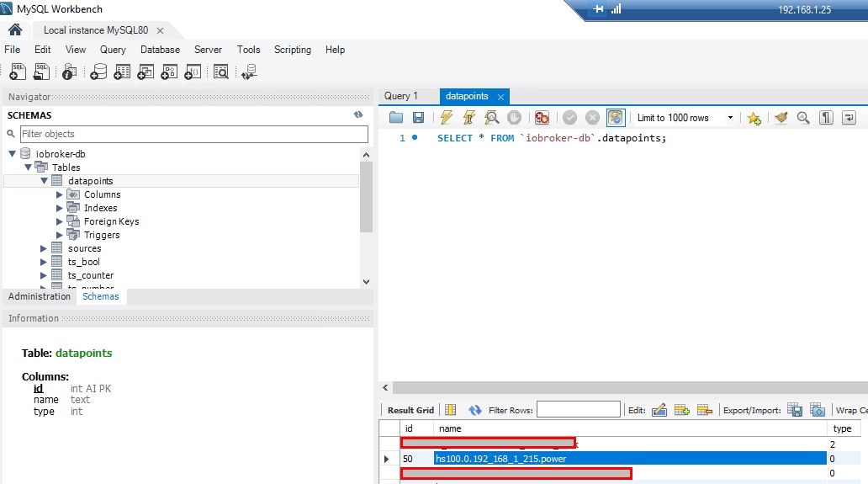Toggle the auto-commit mode button

pyautogui.click(x=615, y=117)
